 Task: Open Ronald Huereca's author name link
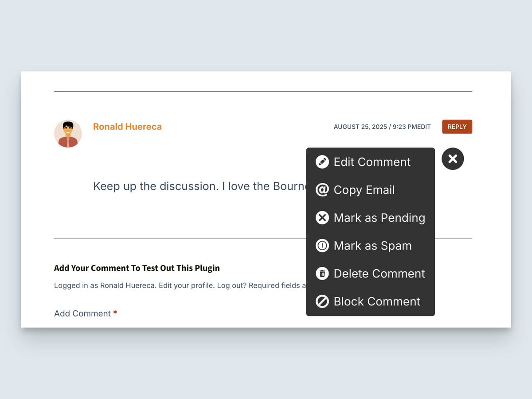point(127,126)
